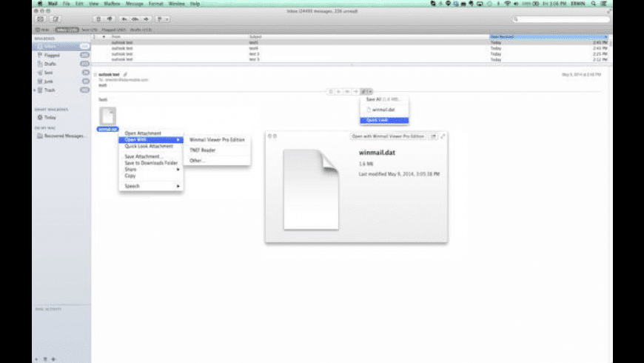Click reply icon in message hover bar

(x=339, y=92)
